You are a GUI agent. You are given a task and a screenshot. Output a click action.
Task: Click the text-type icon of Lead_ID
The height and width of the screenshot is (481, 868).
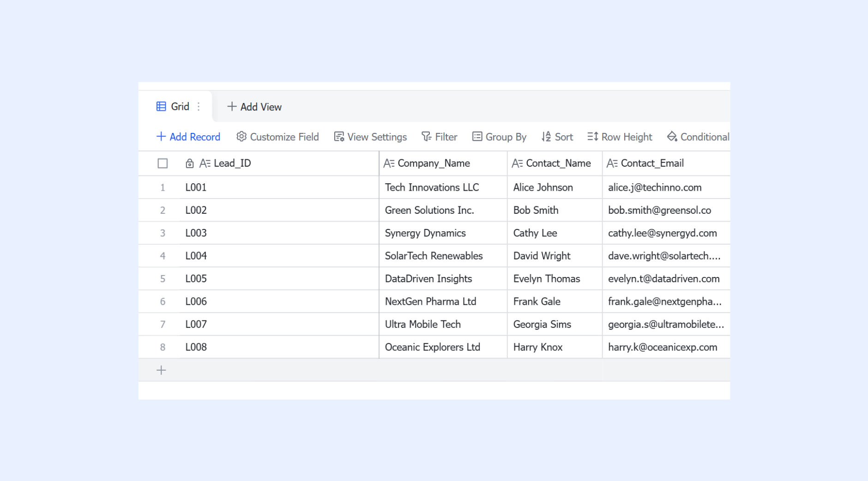pyautogui.click(x=205, y=163)
